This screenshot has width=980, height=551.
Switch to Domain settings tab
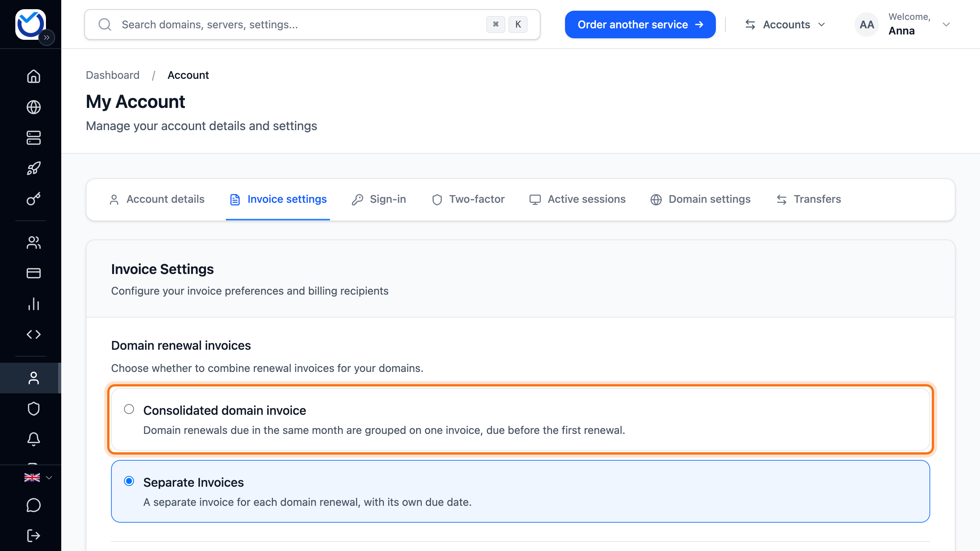[701, 199]
